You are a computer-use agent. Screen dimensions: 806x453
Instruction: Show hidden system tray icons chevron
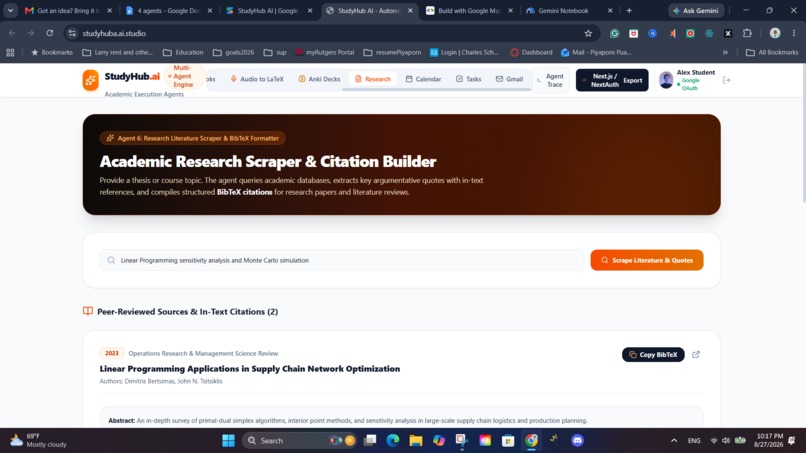[674, 441]
